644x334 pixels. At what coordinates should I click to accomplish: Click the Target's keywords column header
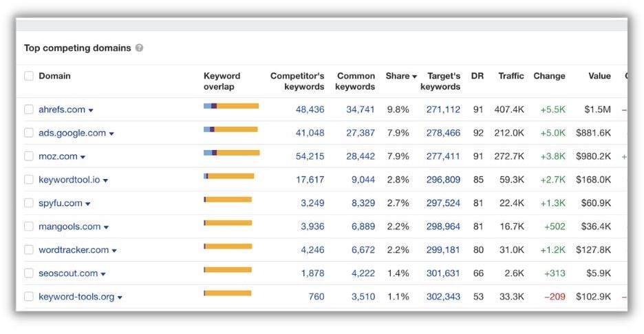click(x=440, y=81)
